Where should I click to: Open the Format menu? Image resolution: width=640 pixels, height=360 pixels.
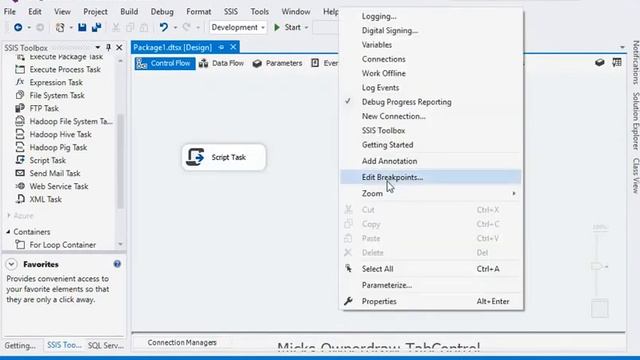(x=199, y=11)
